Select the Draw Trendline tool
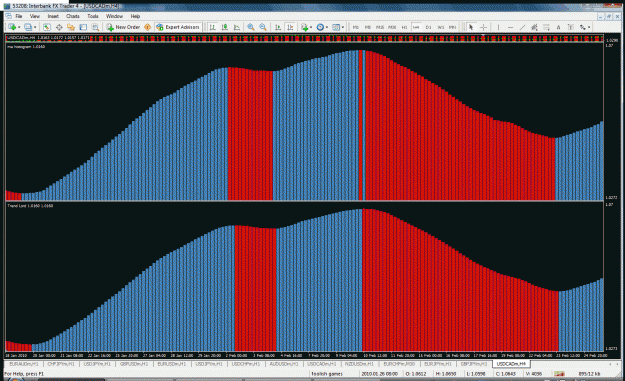This screenshot has height=381, width=625. pyautogui.click(x=523, y=27)
